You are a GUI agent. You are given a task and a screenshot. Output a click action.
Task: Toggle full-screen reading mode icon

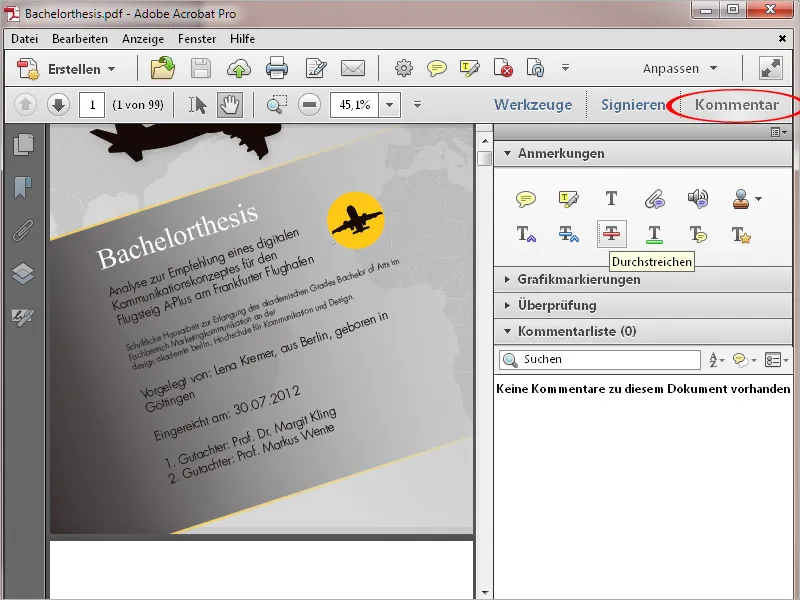[771, 68]
